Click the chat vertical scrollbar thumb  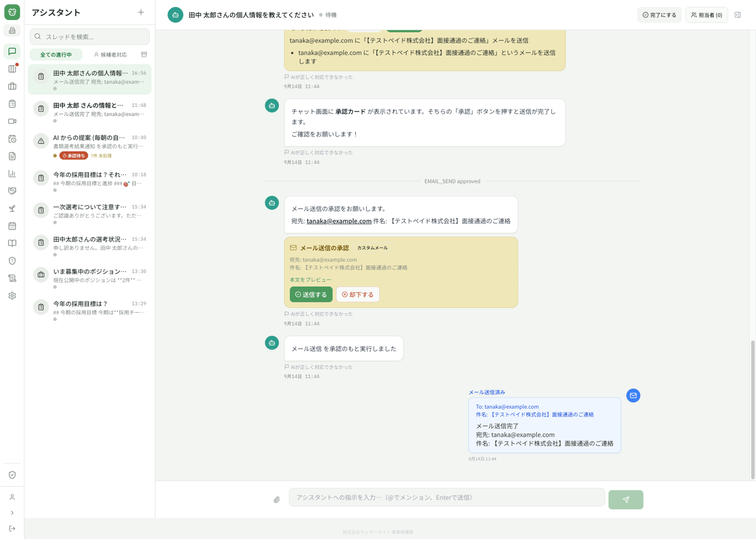[x=753, y=410]
